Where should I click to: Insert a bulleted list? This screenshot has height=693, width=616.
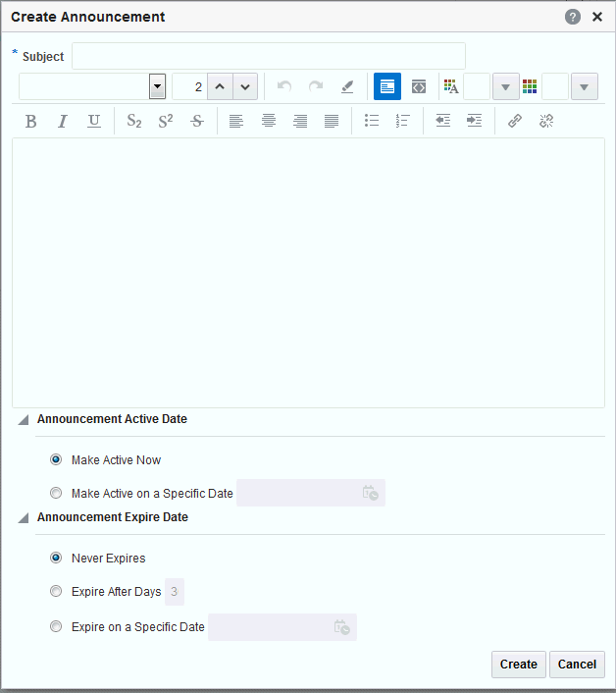click(x=372, y=121)
